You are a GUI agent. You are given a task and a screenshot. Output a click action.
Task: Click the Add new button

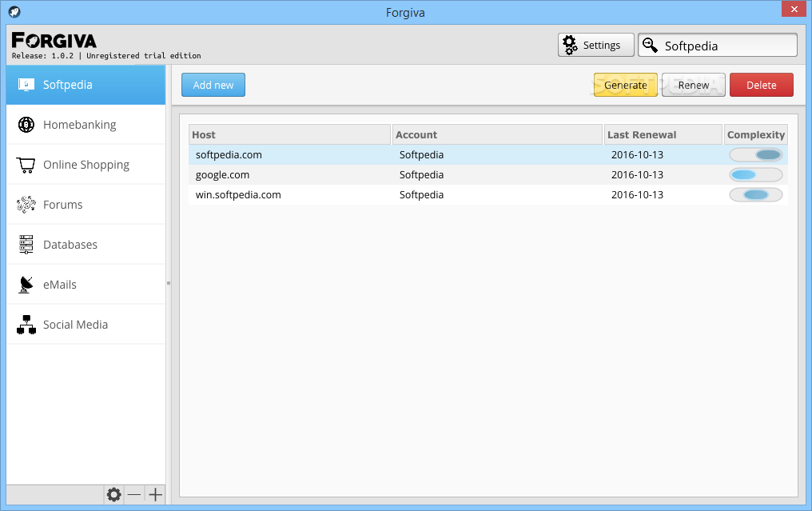point(213,85)
